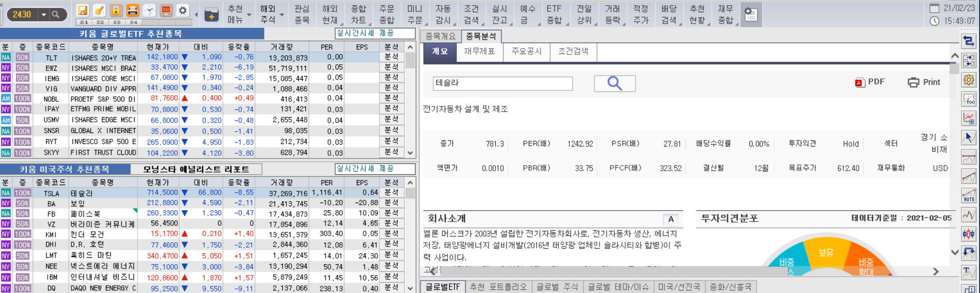The height and width of the screenshot is (293, 980).
Task: Open settings gear in top toolbar
Action: tap(183, 10)
